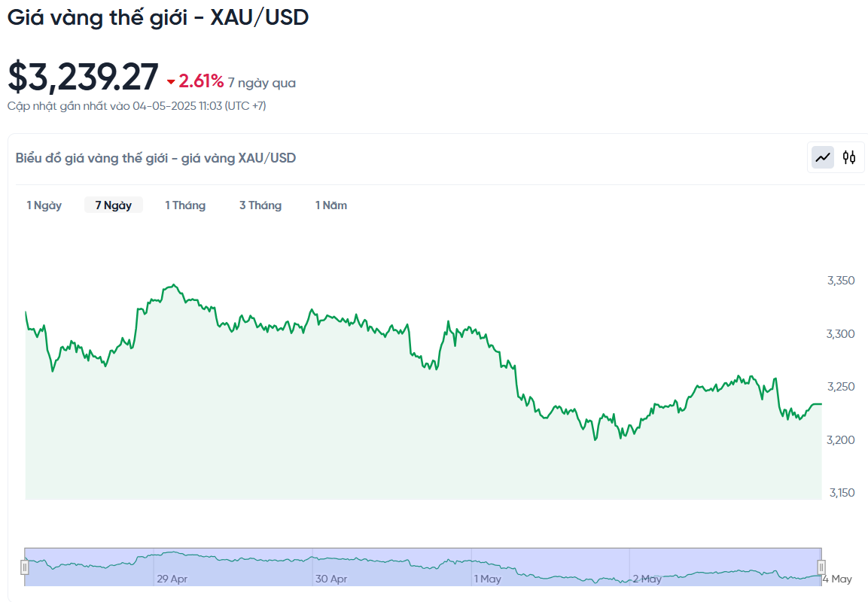Select the 1 Ngày time range
Screen dimensions: 868x602
[x=44, y=205]
